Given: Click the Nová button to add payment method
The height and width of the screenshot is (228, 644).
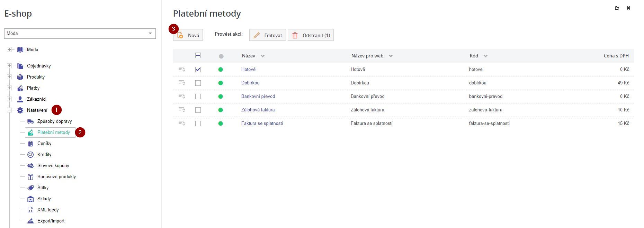Looking at the screenshot, I should point(188,35).
